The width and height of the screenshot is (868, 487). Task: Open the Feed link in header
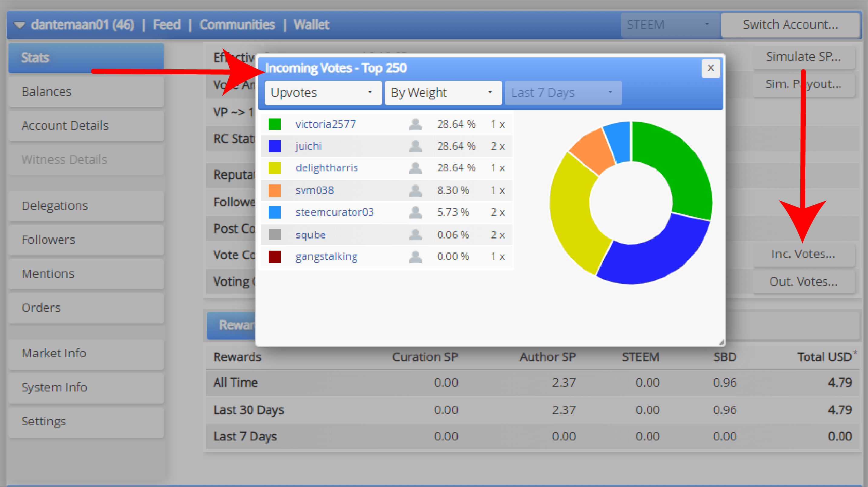(166, 24)
